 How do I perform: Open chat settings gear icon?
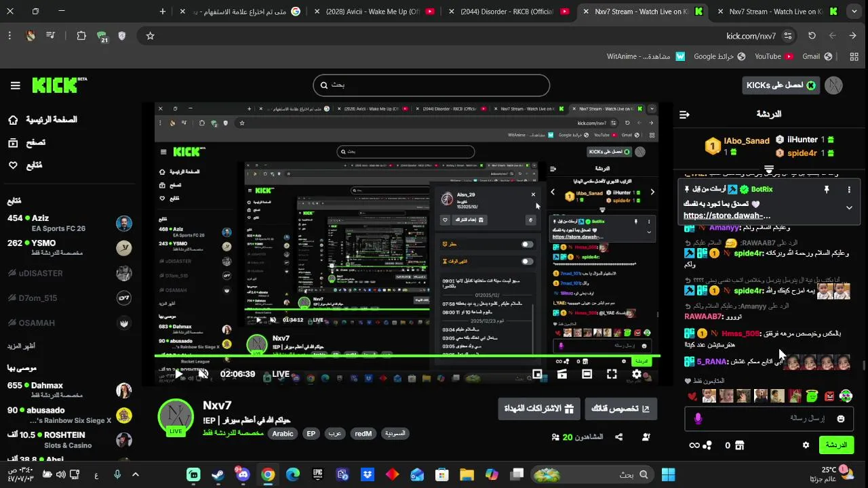pyautogui.click(x=806, y=445)
